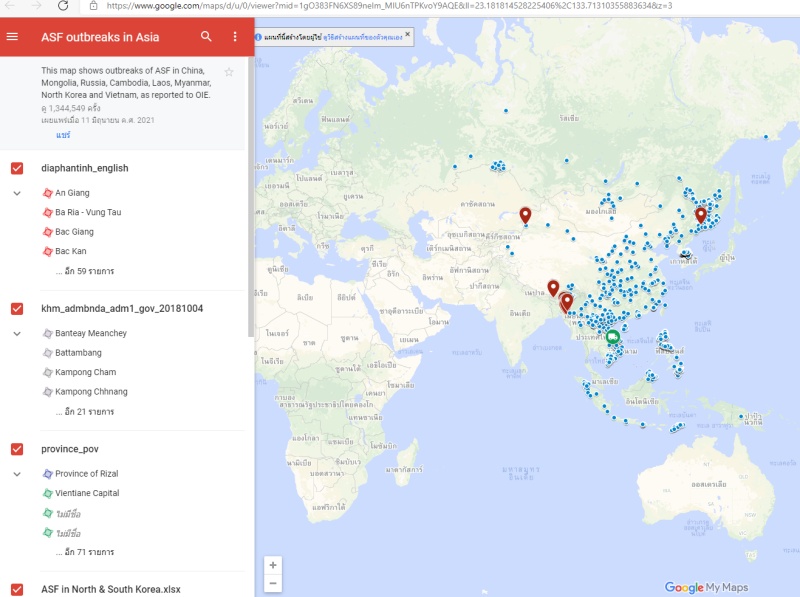Collapse the diaphantinh_english layer list
This screenshot has width=800, height=597.
click(17, 193)
